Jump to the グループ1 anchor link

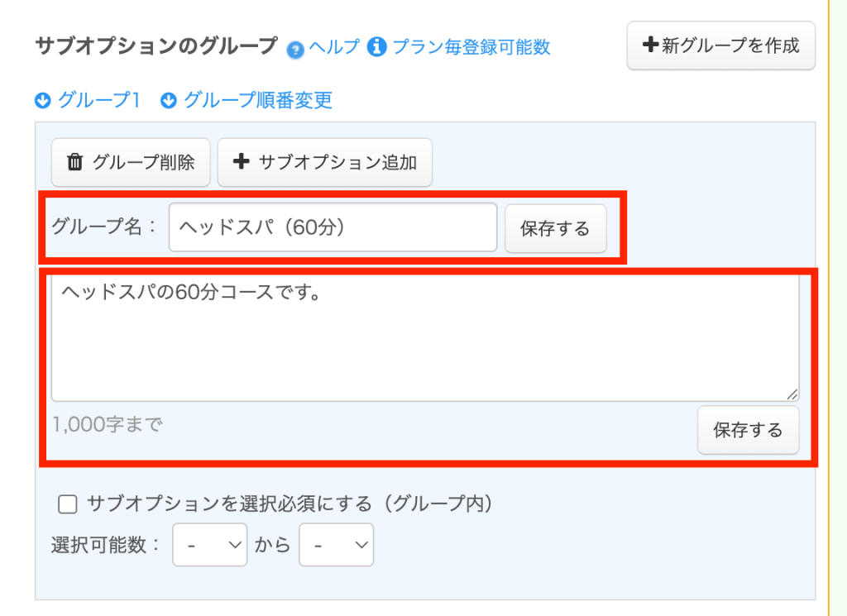click(98, 101)
